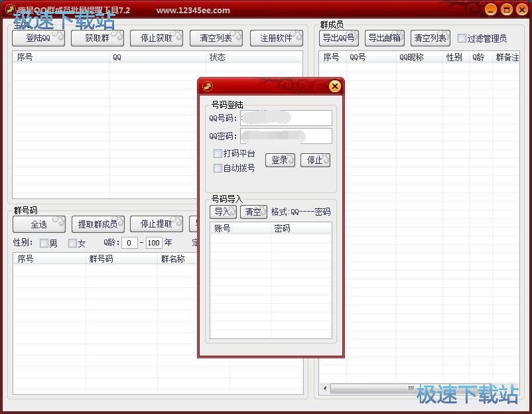Click the minimum Q龄 field showing 0
The image size is (532, 414).
129,243
